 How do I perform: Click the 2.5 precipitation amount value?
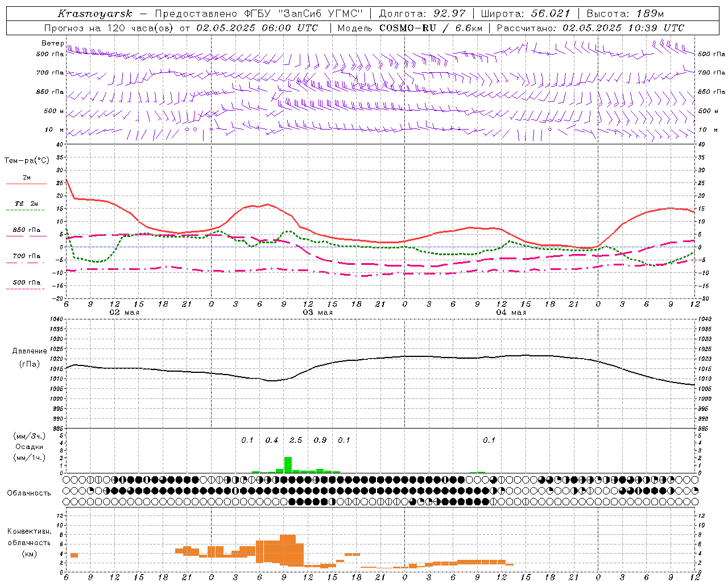[296, 440]
